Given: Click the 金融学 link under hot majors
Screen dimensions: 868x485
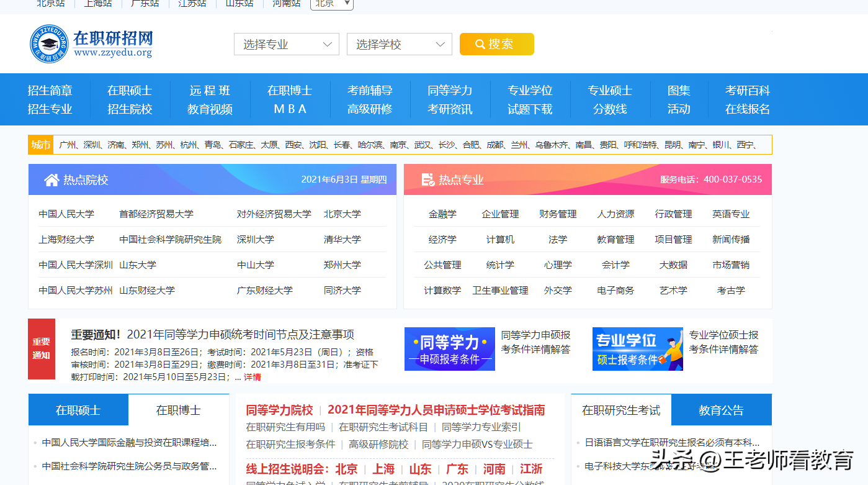Looking at the screenshot, I should [442, 214].
